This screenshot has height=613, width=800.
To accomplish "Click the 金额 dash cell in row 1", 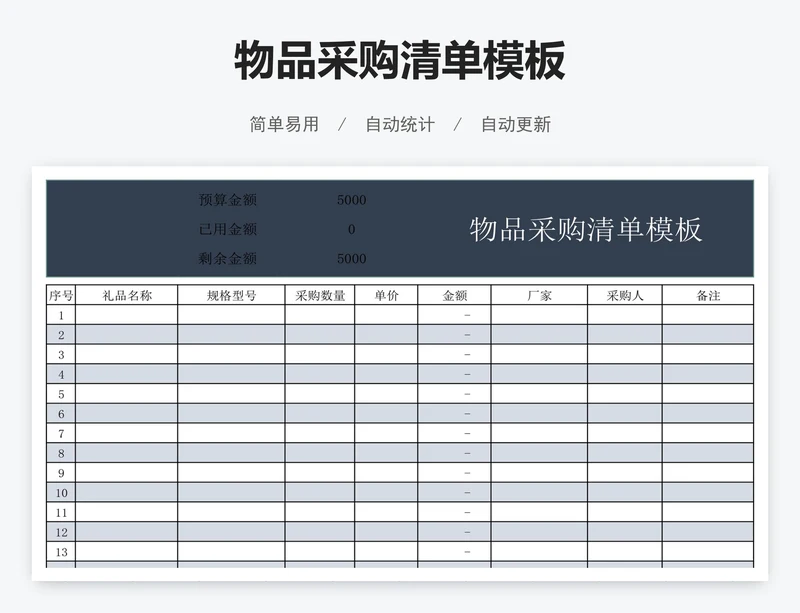I will 454,315.
